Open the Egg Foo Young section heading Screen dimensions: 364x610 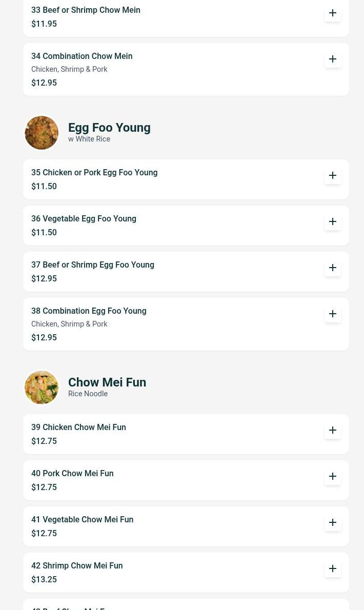tap(109, 128)
